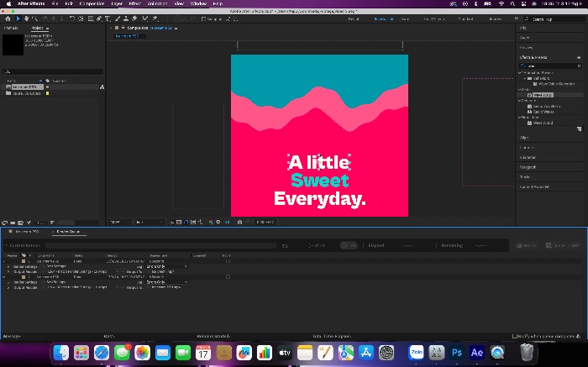Open the Character panel header
The width and height of the screenshot is (588, 367).
528,157
